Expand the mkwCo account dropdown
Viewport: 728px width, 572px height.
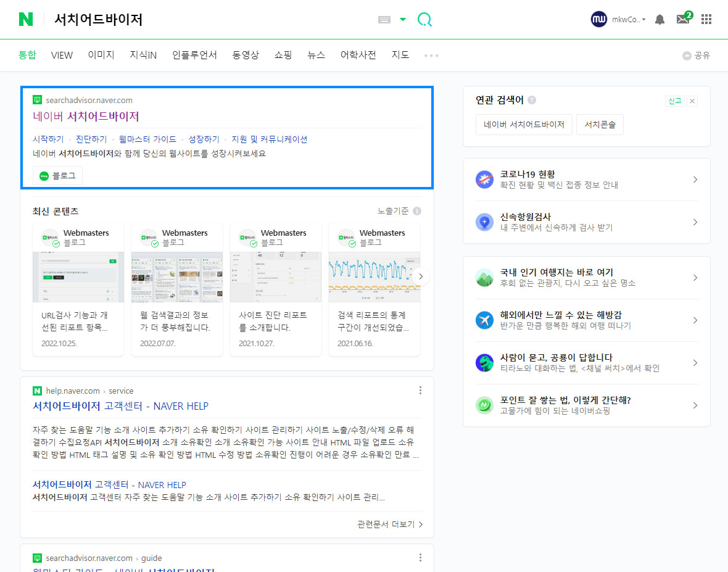click(x=643, y=20)
